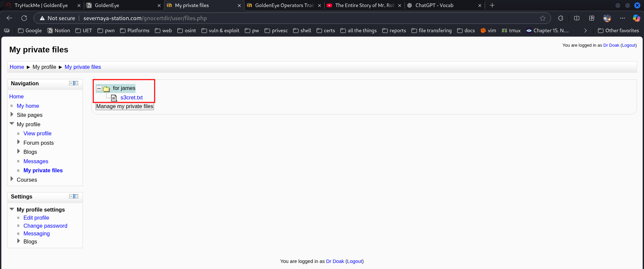This screenshot has height=269, width=644.
Task: Open the browser extensions icon
Action: click(560, 18)
